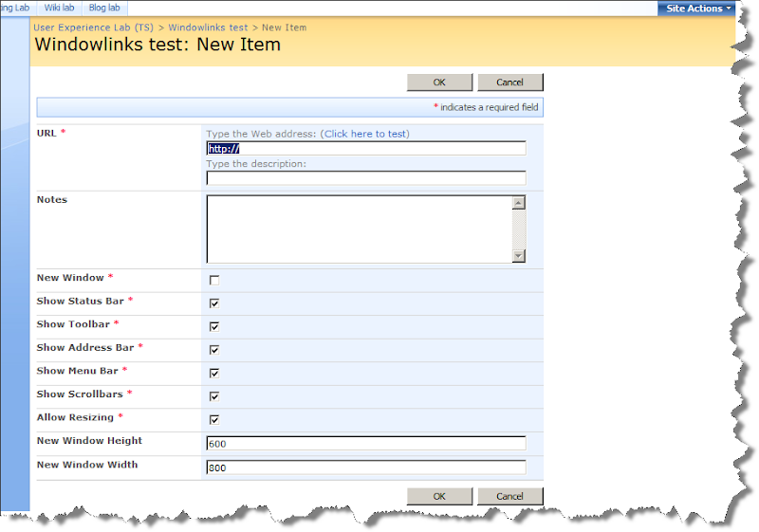
Task: Focus the Web address URL field
Action: click(x=366, y=149)
